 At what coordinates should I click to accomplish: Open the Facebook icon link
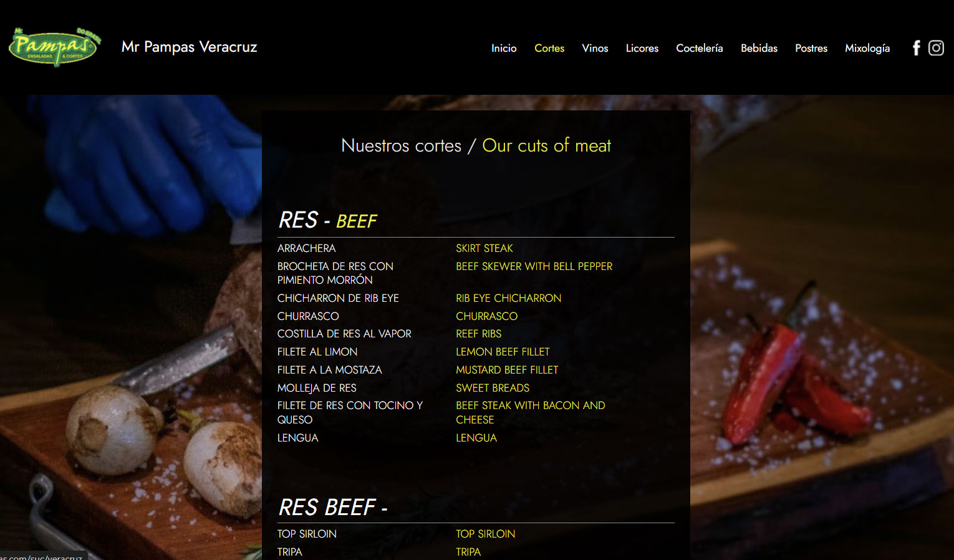(916, 48)
